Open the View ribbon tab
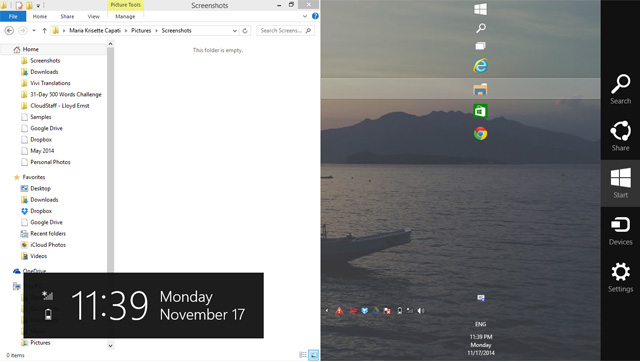 (x=93, y=16)
